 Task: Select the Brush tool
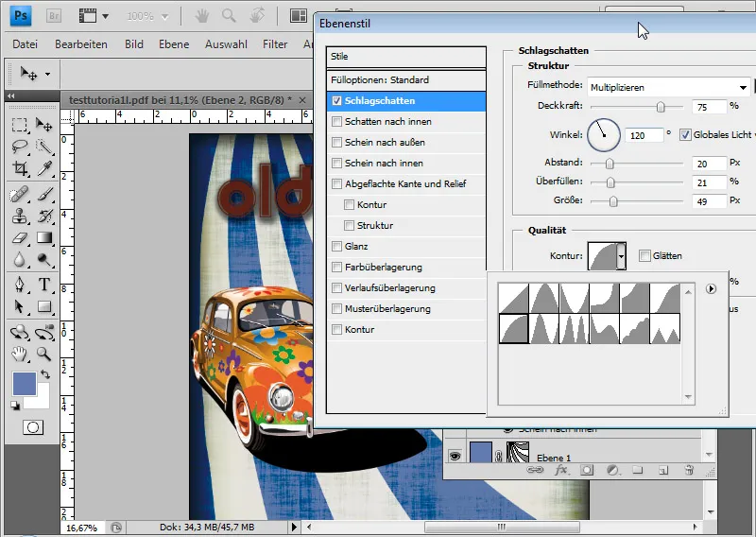pyautogui.click(x=44, y=195)
